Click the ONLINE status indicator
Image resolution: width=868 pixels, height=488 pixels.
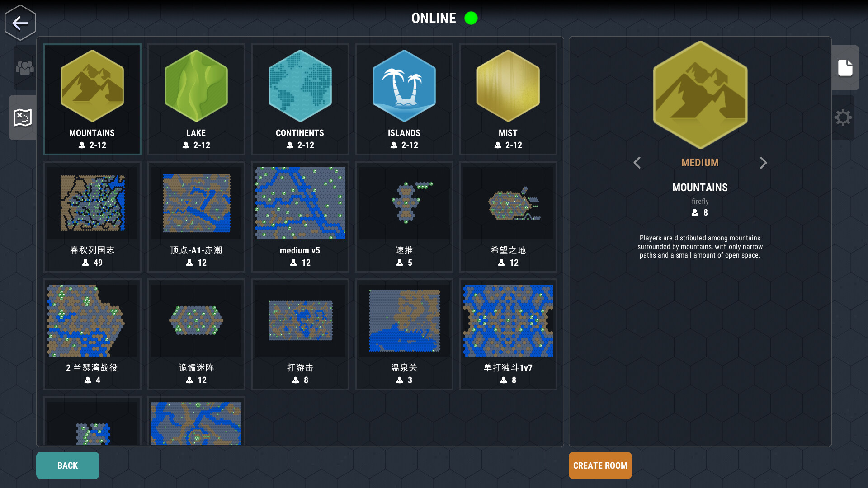471,19
